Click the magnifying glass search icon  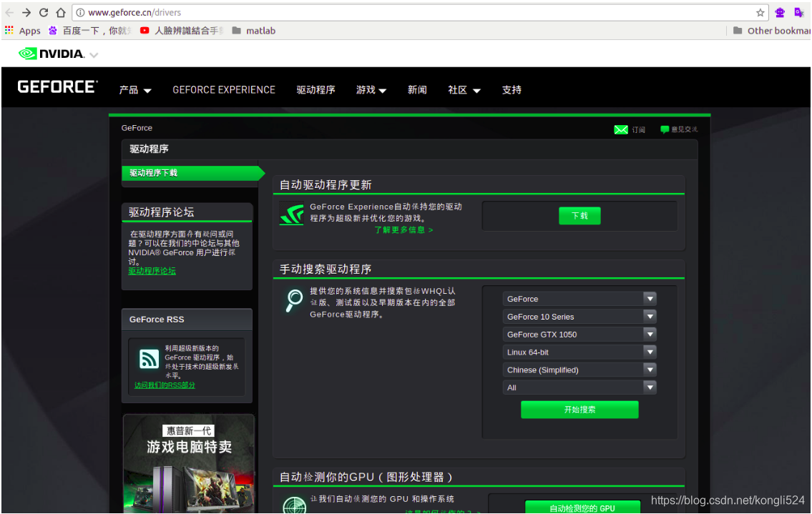294,300
